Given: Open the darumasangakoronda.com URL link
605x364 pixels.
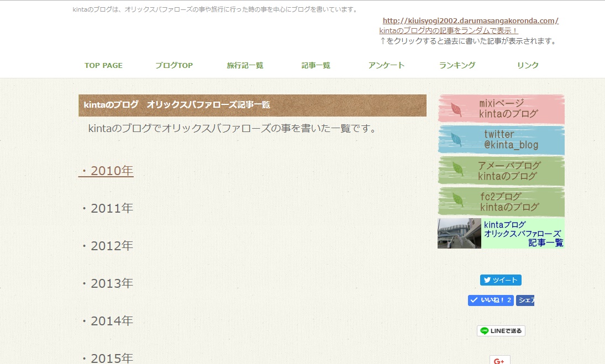Looking at the screenshot, I should pos(470,21).
